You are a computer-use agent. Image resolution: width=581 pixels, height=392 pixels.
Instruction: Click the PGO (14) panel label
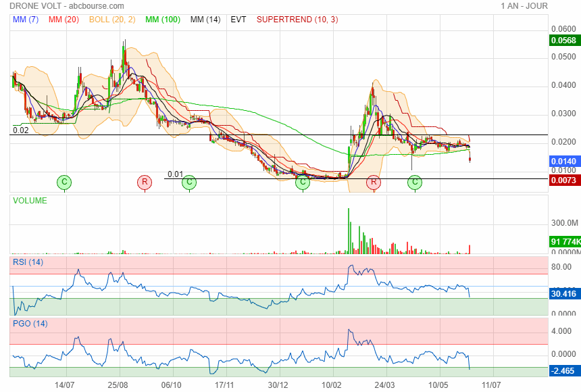pos(30,324)
